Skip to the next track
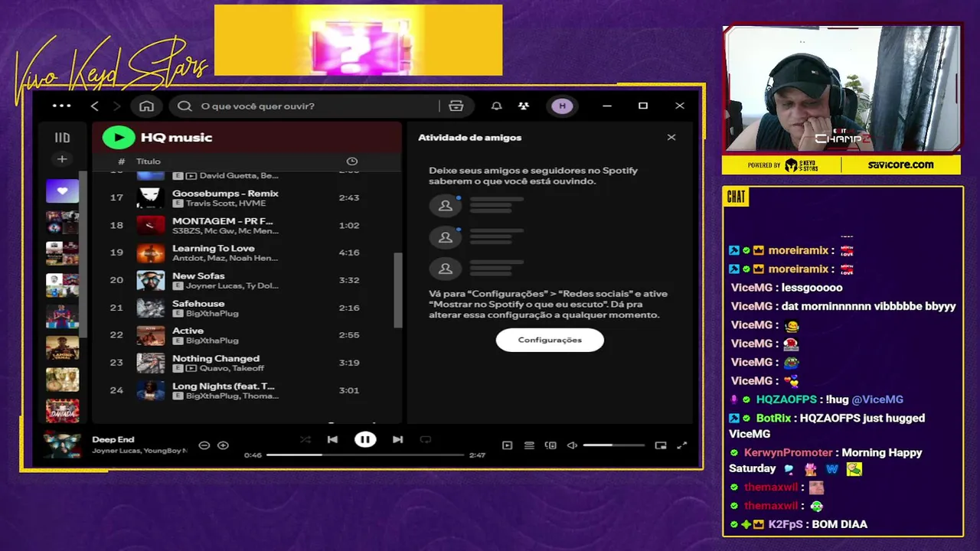The height and width of the screenshot is (551, 980). coord(397,439)
